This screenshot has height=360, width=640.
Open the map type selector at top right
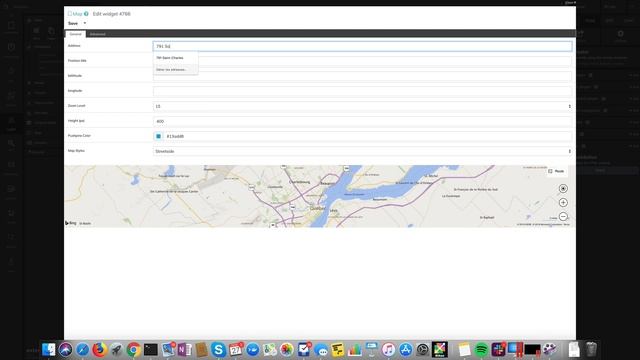(x=556, y=171)
